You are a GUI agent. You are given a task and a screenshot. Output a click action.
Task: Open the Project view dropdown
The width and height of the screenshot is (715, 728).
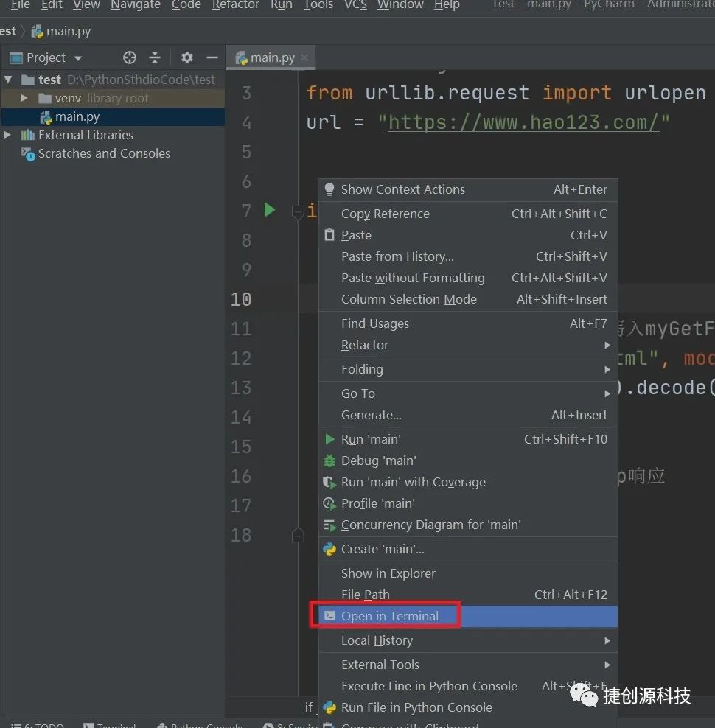point(78,58)
